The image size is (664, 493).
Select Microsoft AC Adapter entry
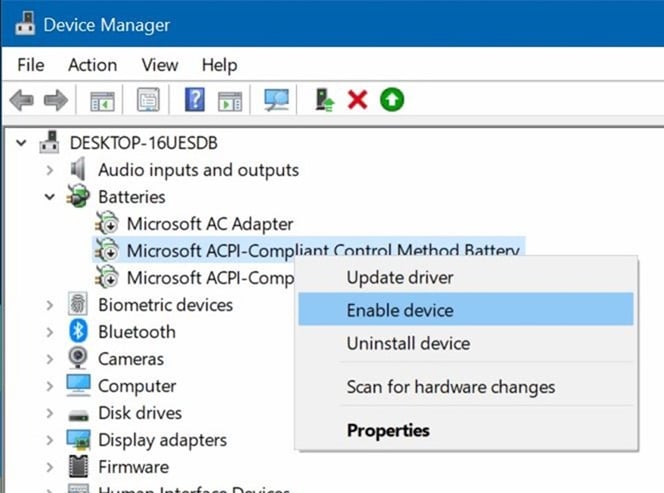tap(210, 224)
